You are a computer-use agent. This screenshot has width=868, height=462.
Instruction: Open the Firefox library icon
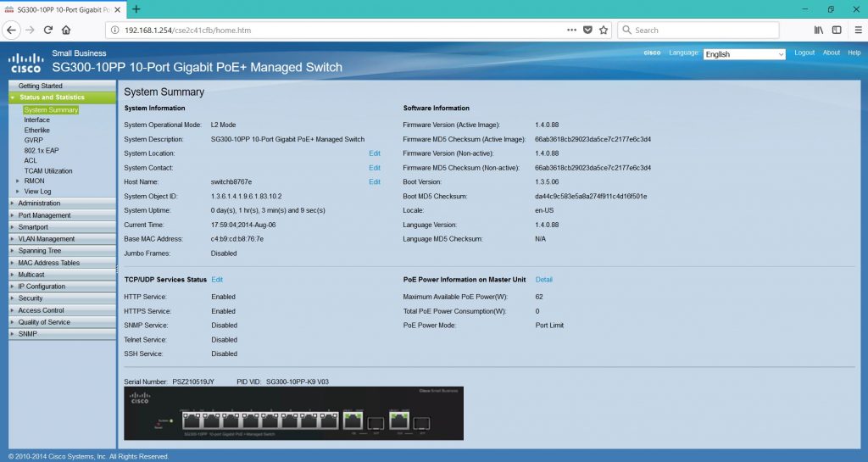pos(818,30)
